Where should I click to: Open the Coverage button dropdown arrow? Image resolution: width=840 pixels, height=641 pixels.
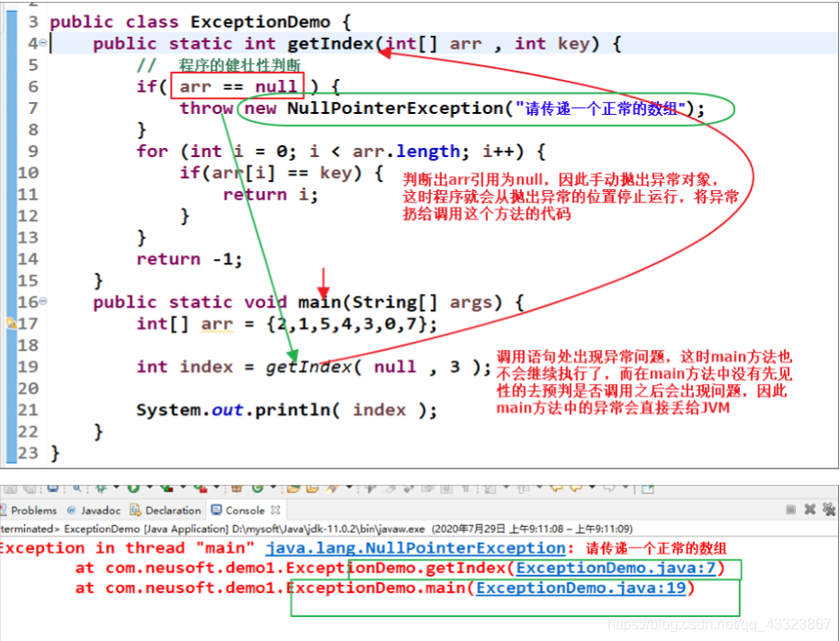coord(183,487)
